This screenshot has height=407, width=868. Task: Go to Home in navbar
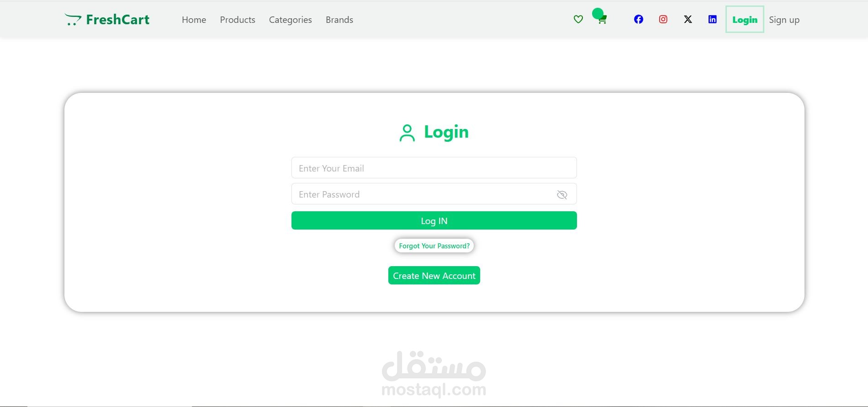click(x=194, y=20)
